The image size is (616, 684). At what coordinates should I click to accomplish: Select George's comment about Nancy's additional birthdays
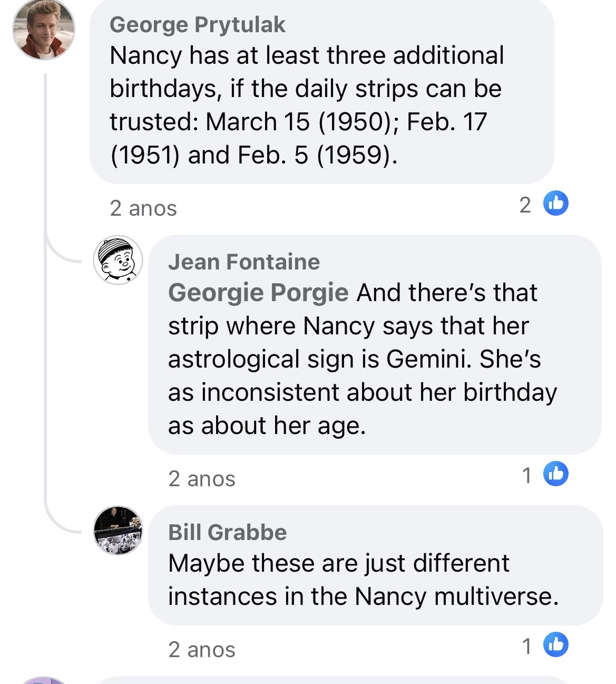[306, 105]
